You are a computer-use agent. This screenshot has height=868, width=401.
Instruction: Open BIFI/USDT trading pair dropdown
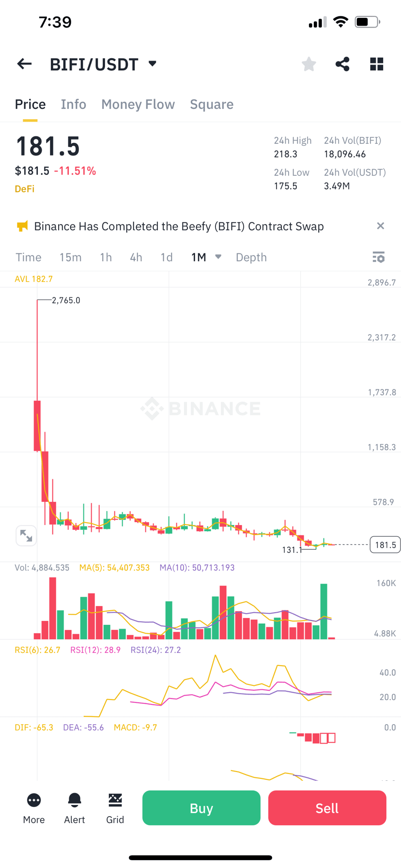point(152,64)
